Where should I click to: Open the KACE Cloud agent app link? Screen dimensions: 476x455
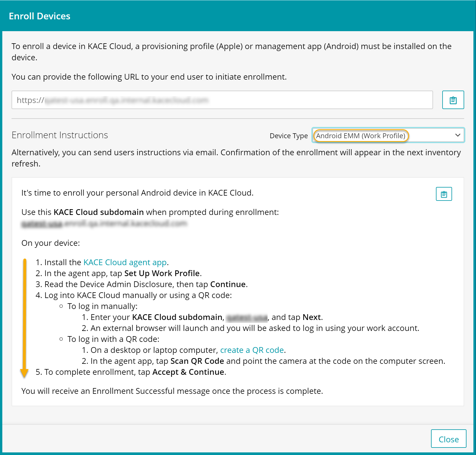(125, 262)
